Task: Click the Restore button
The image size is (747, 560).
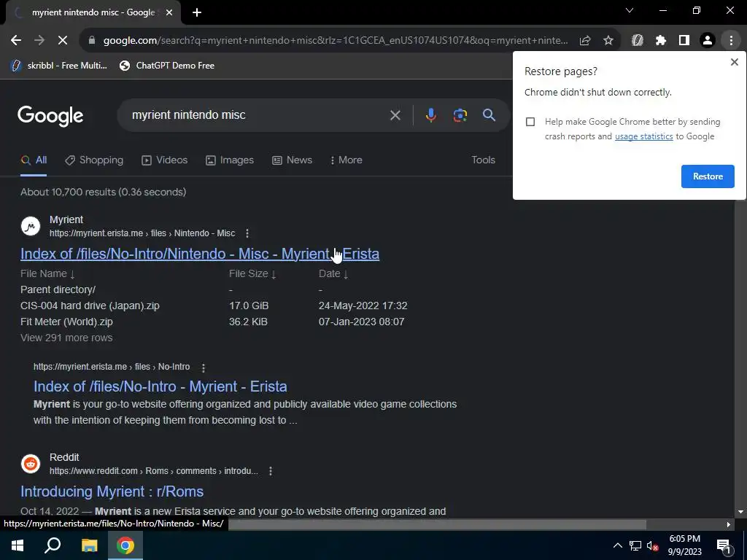Action: point(708,176)
